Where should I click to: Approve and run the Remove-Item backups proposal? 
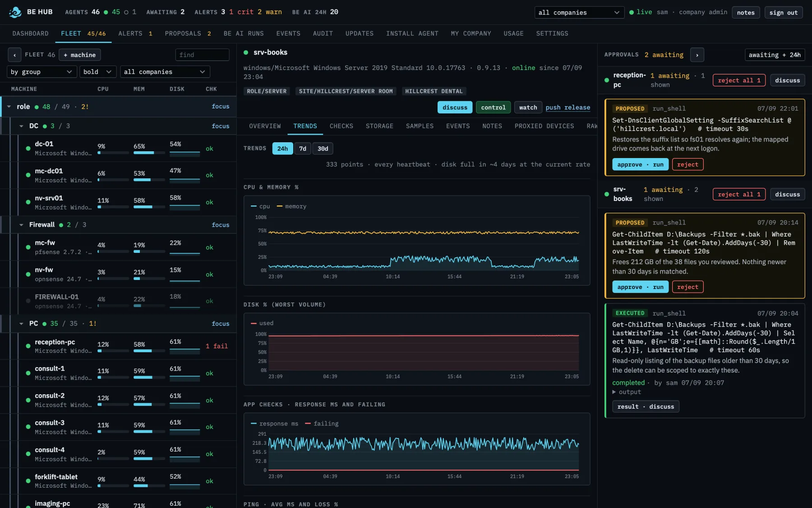point(640,287)
